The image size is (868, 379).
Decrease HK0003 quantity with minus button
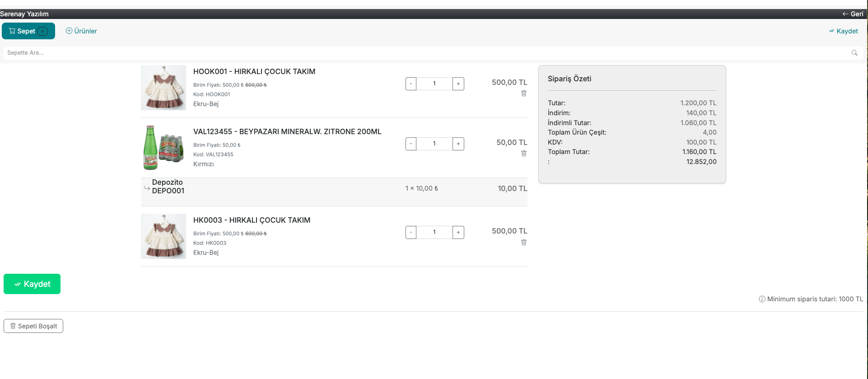tap(411, 232)
